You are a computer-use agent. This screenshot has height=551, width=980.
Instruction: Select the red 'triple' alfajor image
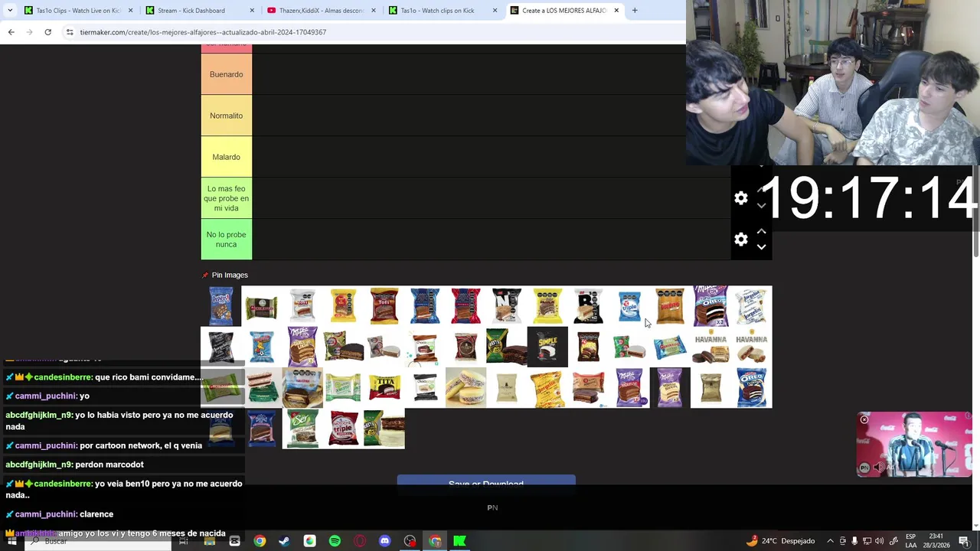click(343, 429)
